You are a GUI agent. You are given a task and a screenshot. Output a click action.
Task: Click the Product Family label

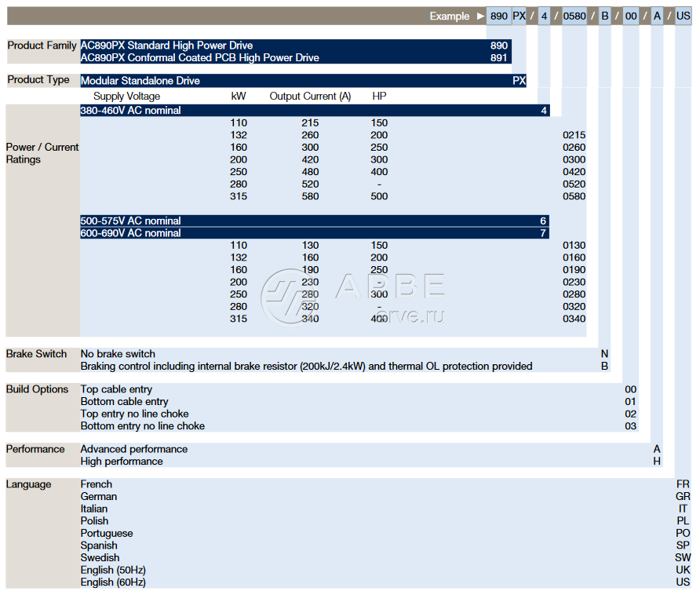(42, 46)
